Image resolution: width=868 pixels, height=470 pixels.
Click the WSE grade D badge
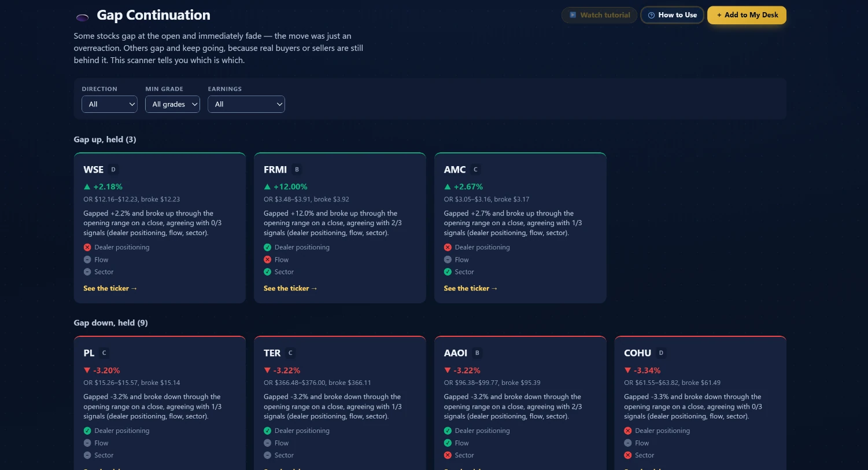click(x=113, y=170)
